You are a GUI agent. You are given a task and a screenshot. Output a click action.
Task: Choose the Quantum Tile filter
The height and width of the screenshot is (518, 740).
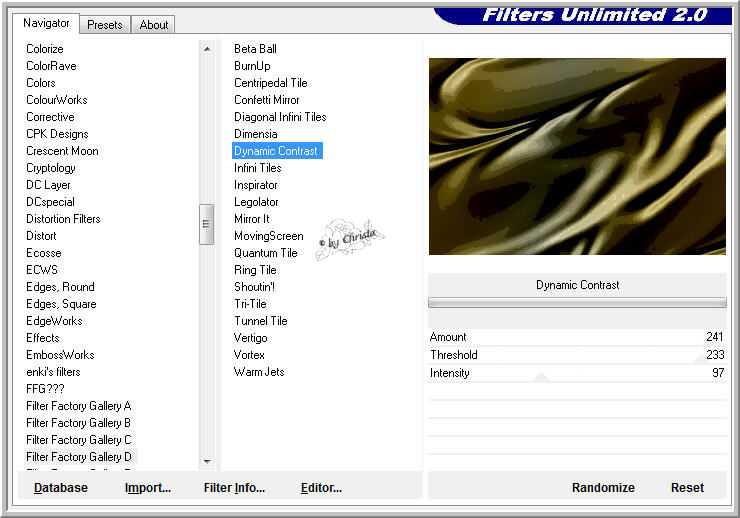(x=266, y=253)
